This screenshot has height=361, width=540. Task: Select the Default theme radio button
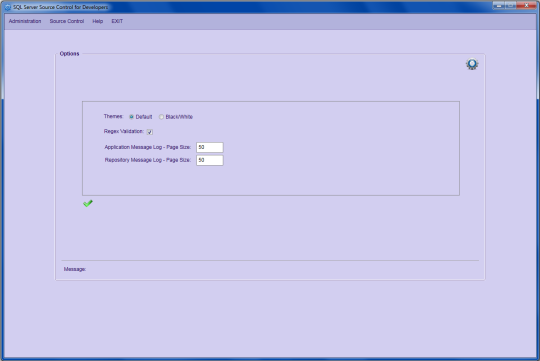(x=132, y=117)
